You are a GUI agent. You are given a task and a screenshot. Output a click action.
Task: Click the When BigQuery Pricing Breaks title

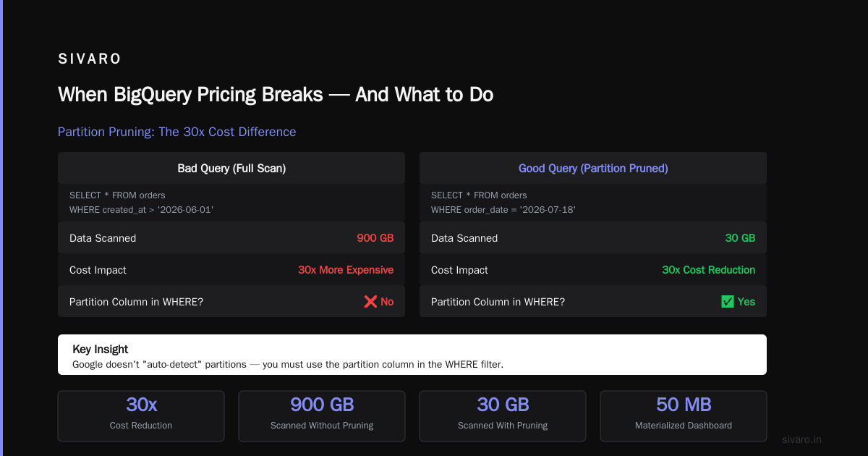pyautogui.click(x=276, y=94)
